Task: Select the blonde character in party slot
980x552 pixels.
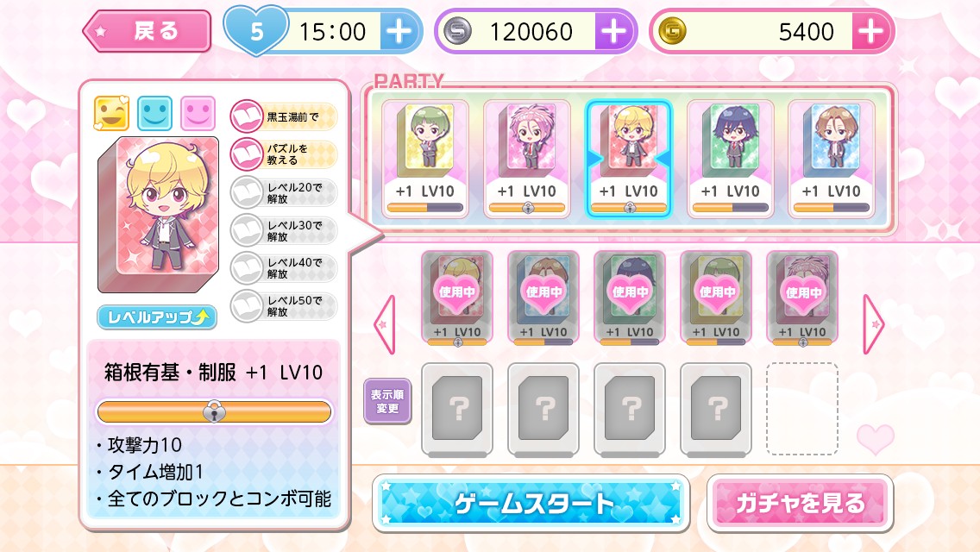Action: (629, 159)
